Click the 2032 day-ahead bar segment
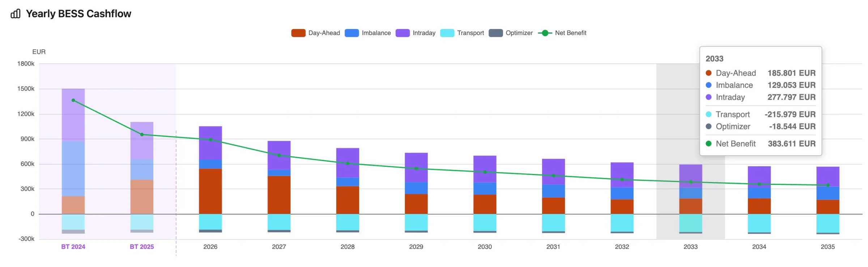Screen dimensions: 868x267 tap(622, 207)
